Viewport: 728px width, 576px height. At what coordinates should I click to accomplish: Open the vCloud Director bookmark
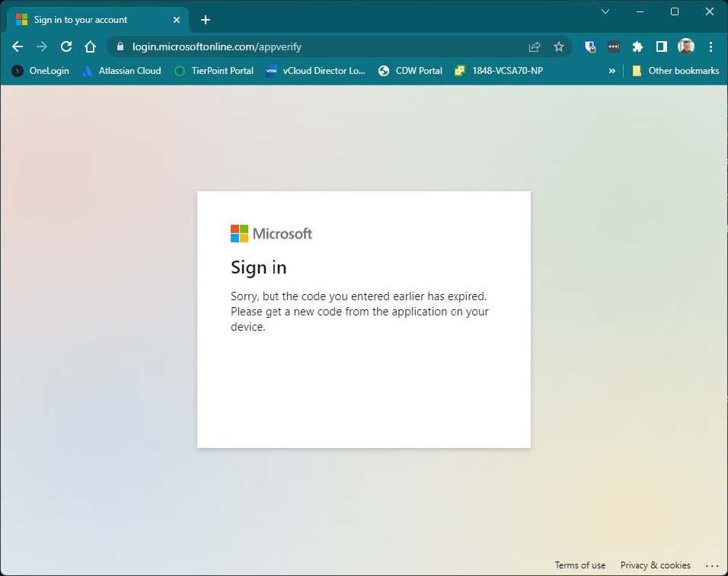pyautogui.click(x=316, y=71)
